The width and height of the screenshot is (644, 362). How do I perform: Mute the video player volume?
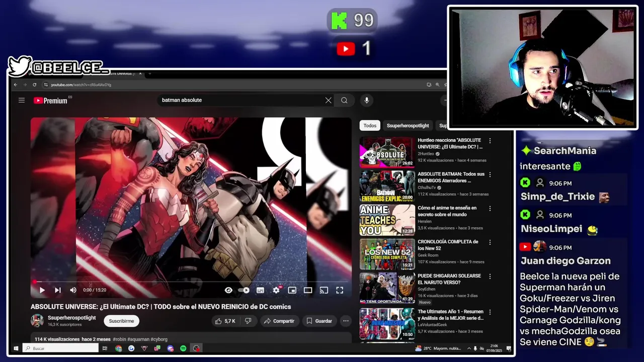pyautogui.click(x=73, y=290)
